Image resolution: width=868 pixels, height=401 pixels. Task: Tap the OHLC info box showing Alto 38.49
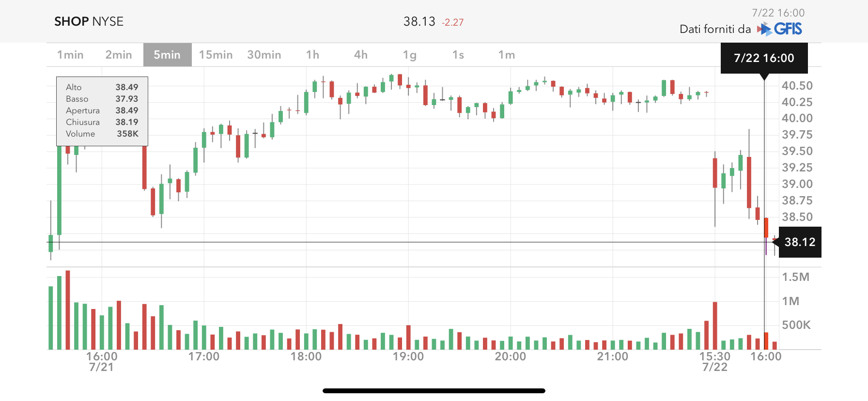point(102,111)
